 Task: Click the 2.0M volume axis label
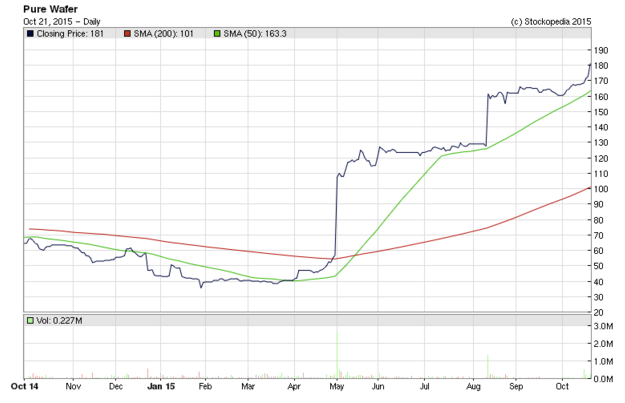pyautogui.click(x=603, y=344)
